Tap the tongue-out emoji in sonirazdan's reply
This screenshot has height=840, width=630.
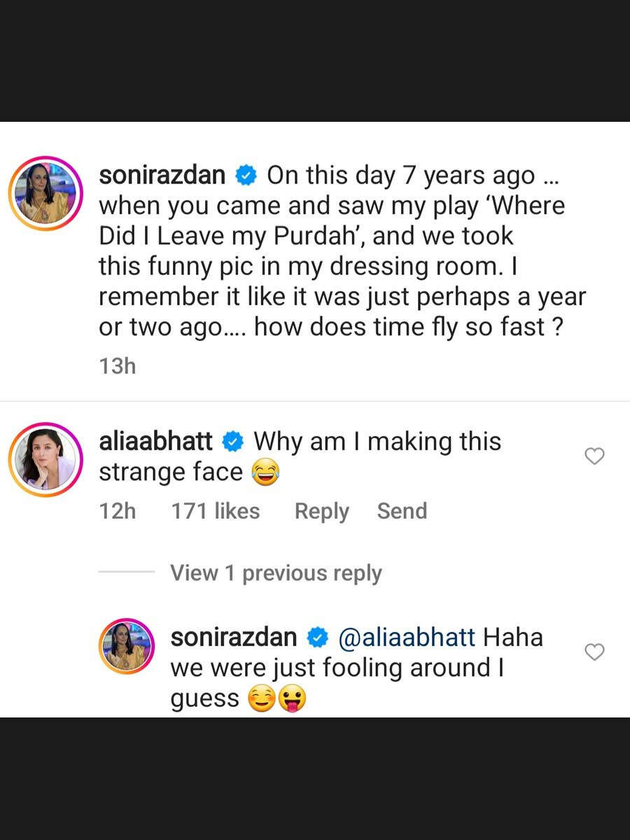[293, 699]
